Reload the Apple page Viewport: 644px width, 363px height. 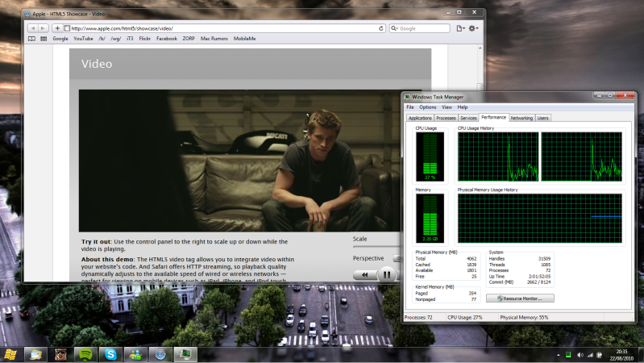(x=380, y=28)
